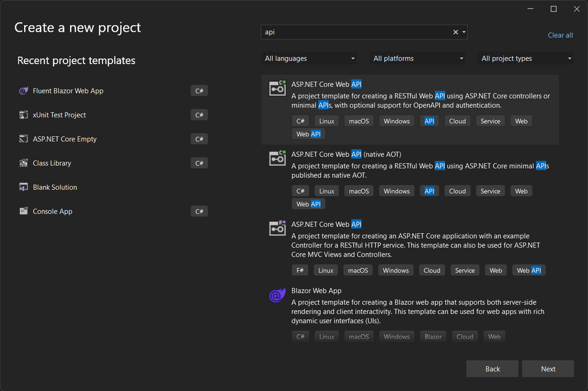Click the Next button
The image size is (588, 391).
[548, 369]
